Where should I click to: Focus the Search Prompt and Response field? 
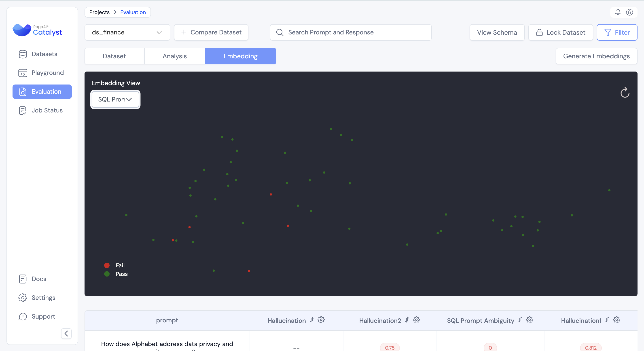click(x=350, y=32)
